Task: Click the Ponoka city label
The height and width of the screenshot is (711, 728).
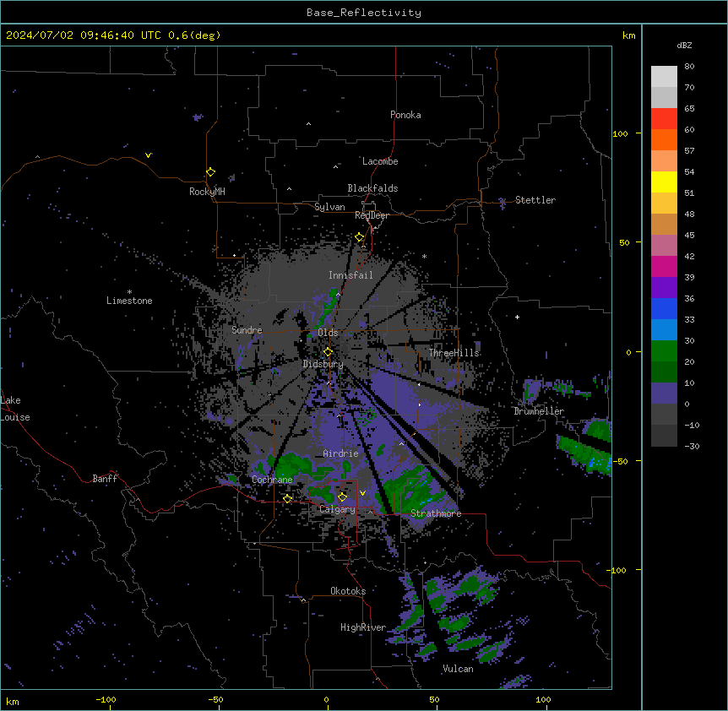Action: [405, 115]
